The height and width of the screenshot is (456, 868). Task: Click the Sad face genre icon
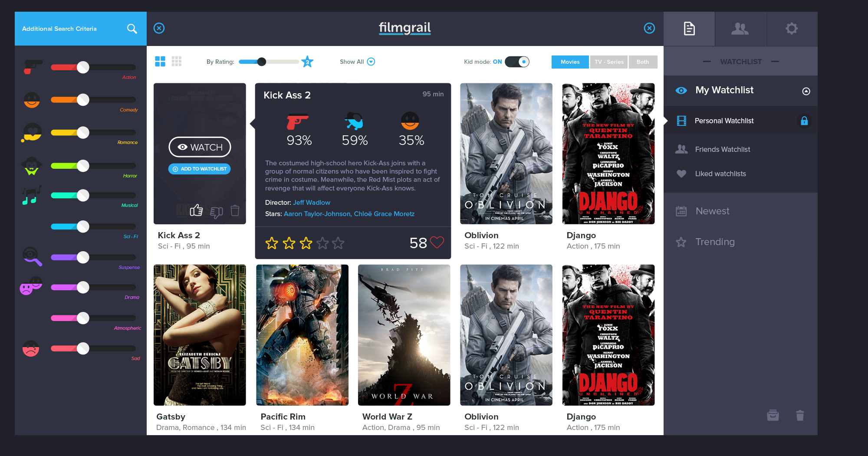pyautogui.click(x=31, y=348)
